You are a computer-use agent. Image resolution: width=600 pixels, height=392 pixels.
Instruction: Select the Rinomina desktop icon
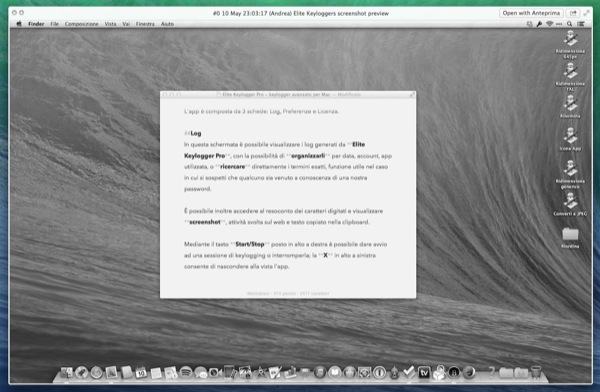pos(570,106)
